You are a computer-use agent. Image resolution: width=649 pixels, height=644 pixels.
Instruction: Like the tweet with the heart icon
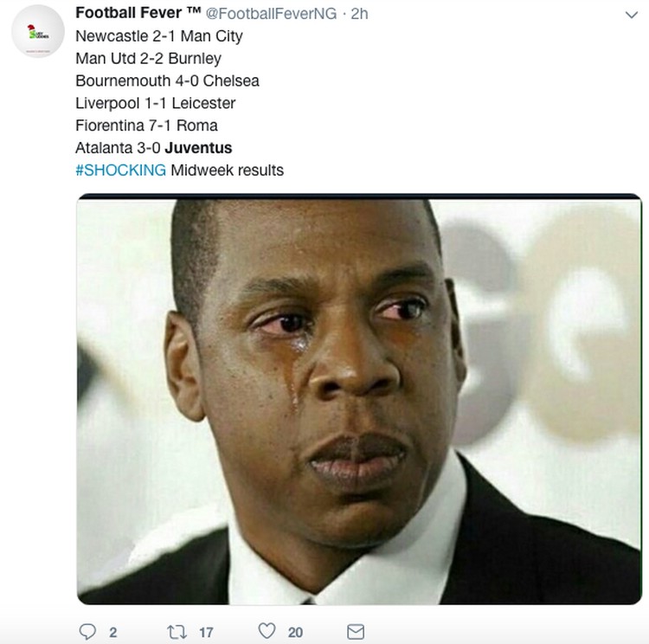coord(267,631)
